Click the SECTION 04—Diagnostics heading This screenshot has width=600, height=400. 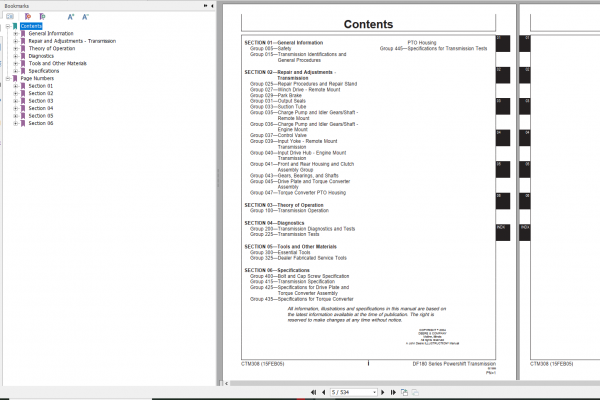click(x=274, y=223)
